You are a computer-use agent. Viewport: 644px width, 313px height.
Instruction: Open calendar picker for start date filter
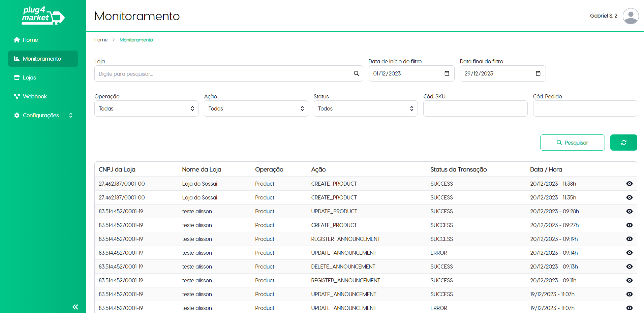(x=447, y=73)
